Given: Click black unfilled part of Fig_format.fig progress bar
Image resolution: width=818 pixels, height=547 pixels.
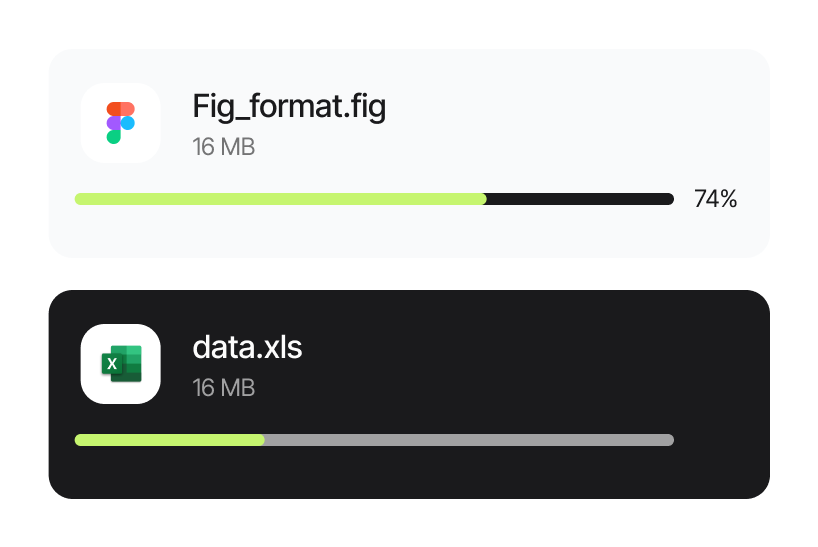Looking at the screenshot, I should (x=580, y=199).
